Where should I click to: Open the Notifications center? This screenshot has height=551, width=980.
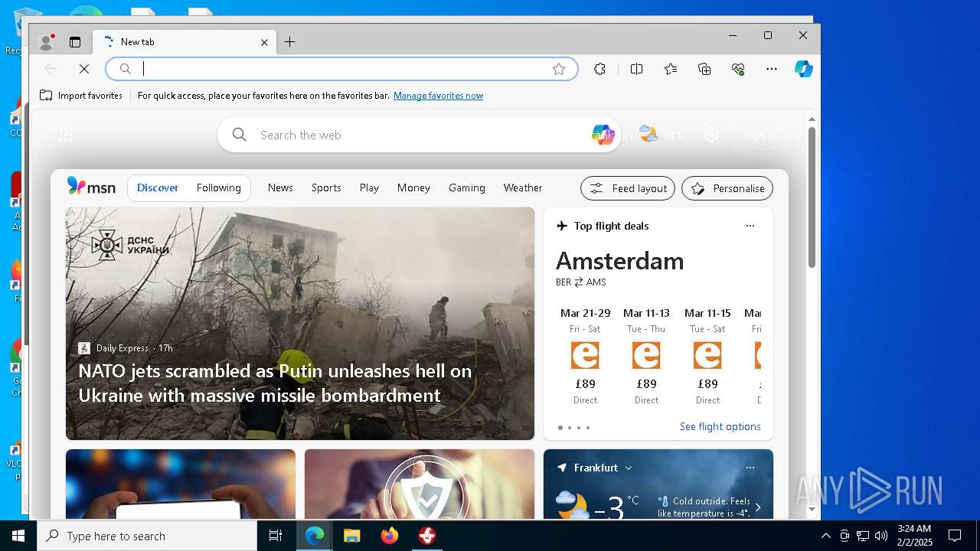click(x=955, y=536)
